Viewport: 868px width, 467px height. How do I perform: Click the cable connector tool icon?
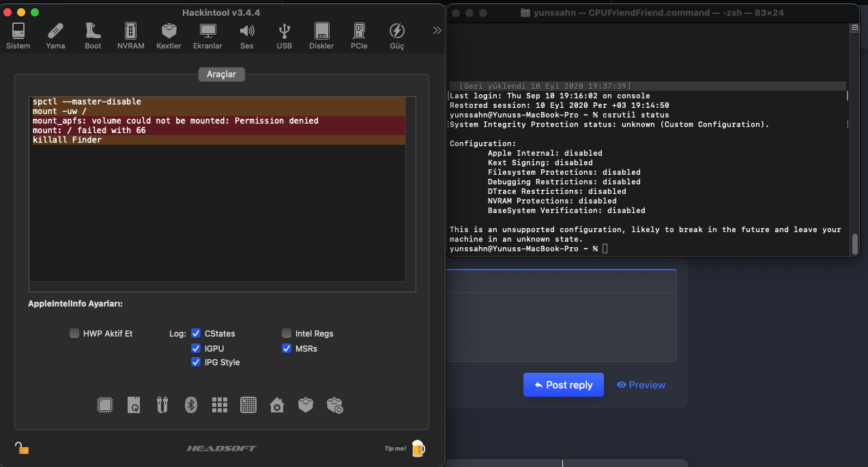tap(162, 405)
